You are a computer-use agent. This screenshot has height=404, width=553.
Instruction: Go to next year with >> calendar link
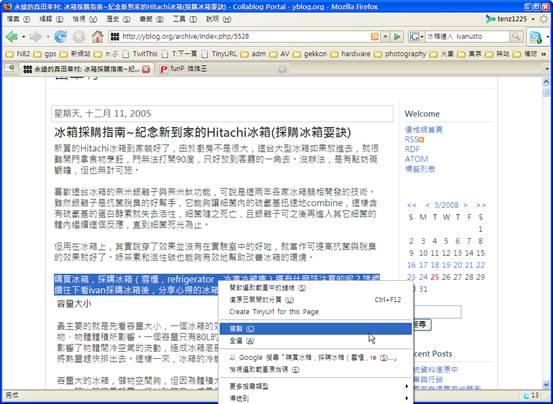[481, 205]
